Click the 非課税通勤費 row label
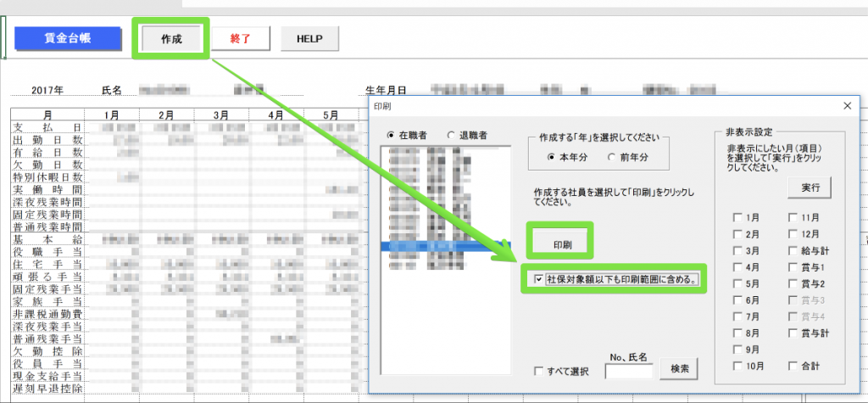 tap(47, 314)
